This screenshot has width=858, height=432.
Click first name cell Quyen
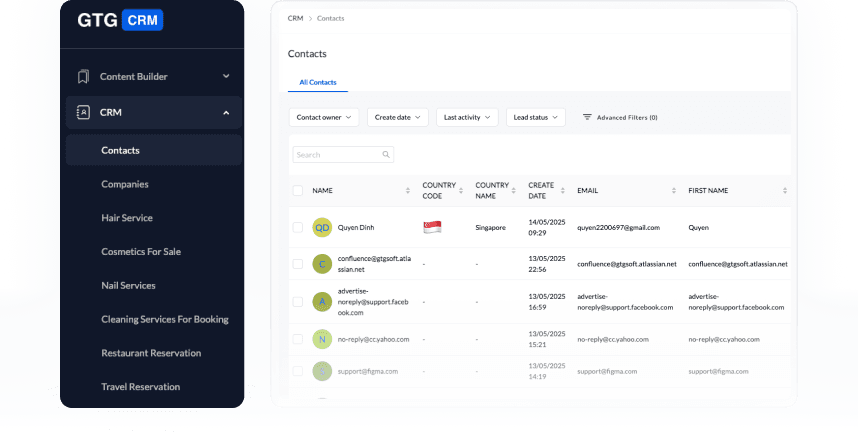click(x=698, y=228)
